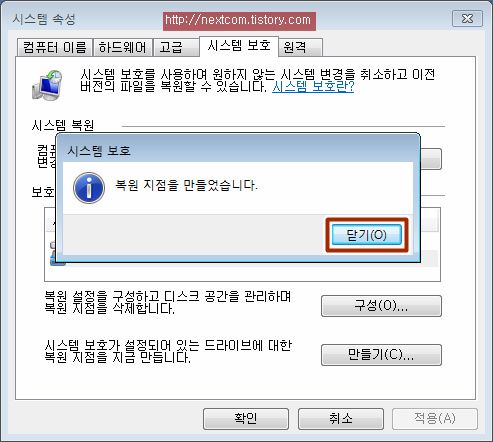Screen dimensions: 493x442
Task: Select the 고급 tab
Action: click(176, 47)
